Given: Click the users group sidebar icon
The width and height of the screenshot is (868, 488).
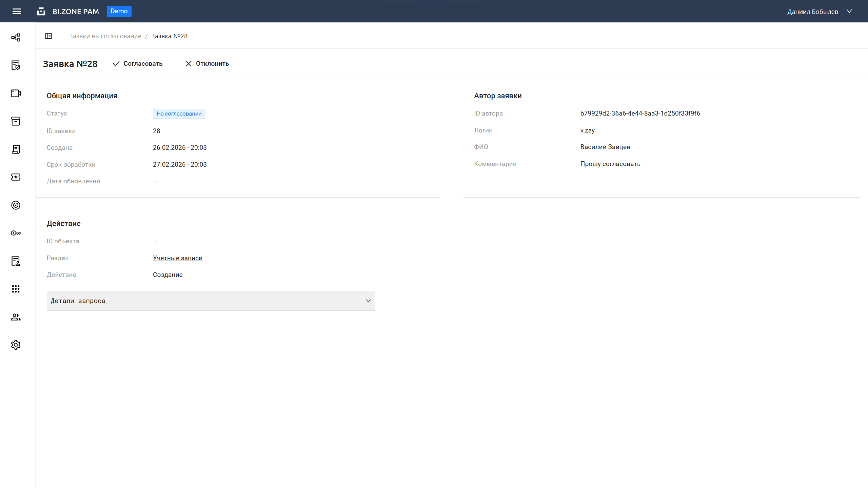Looking at the screenshot, I should click(x=16, y=317).
